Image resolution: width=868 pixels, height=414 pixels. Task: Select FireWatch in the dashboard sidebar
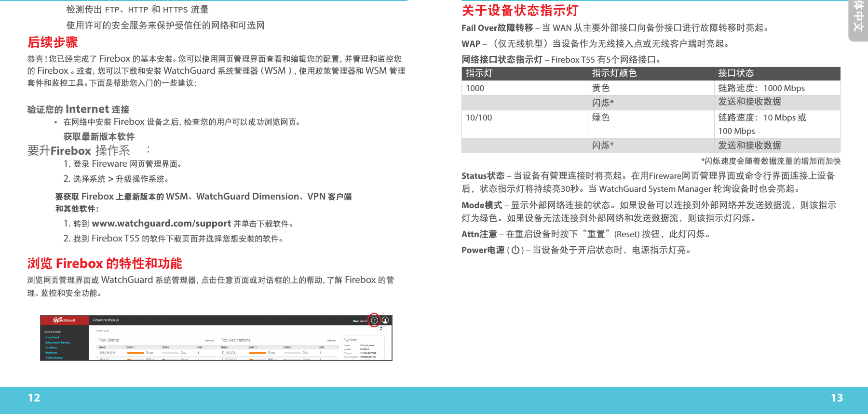click(51, 347)
